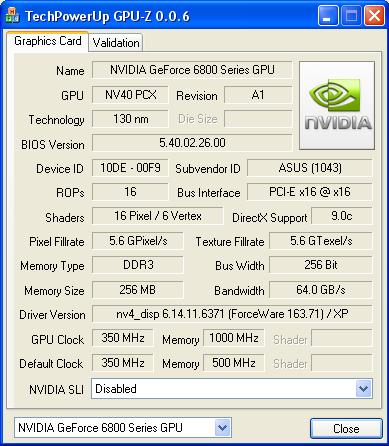
Task: Minimize the GPU-Z window
Action: click(x=328, y=16)
